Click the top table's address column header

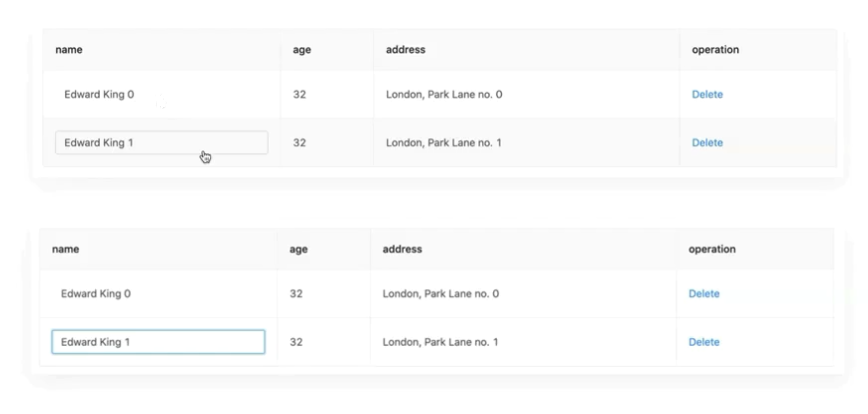405,50
